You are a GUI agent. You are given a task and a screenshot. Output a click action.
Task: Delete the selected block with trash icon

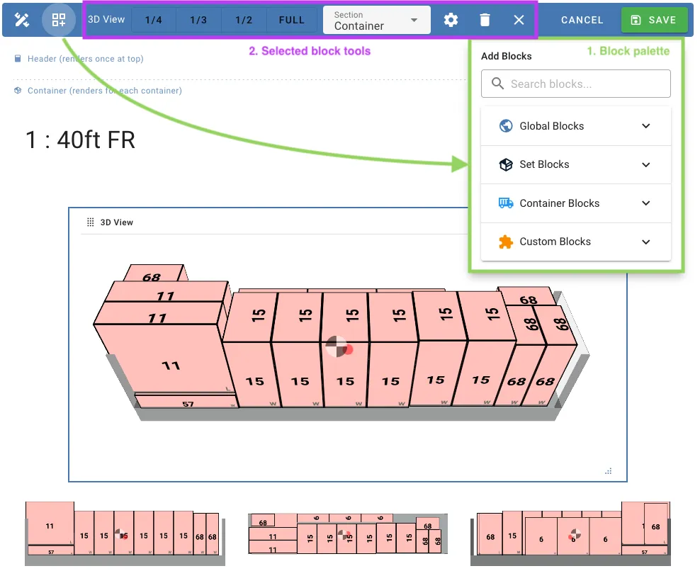485,20
